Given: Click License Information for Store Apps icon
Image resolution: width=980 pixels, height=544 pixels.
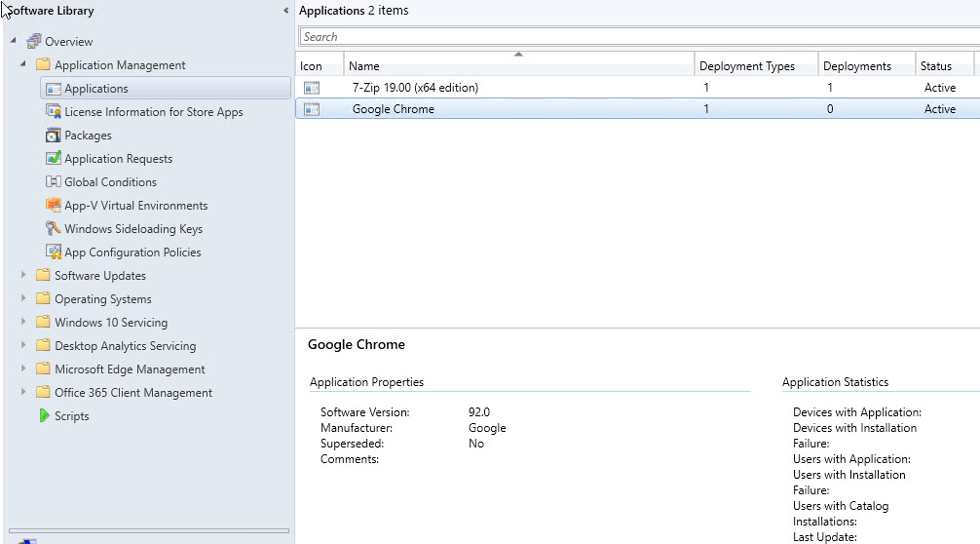Looking at the screenshot, I should click(54, 112).
